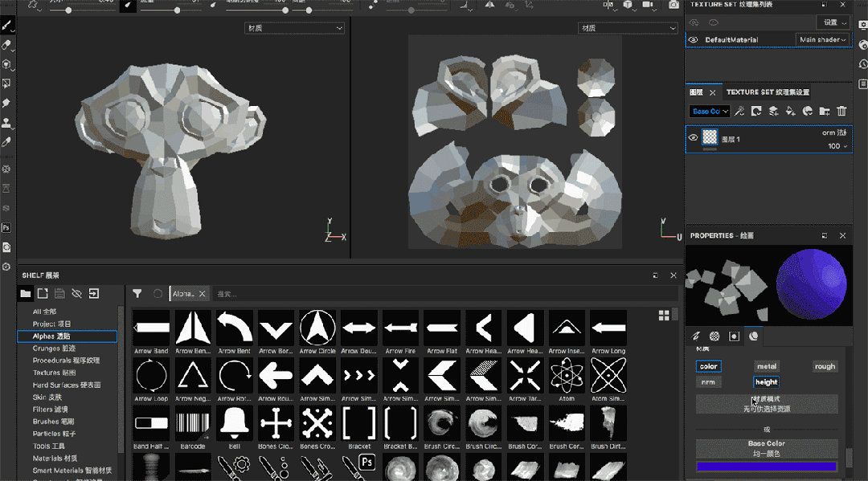Screen dimensions: 868x481
Task: Toggle visibility of 图层 1 layer
Action: [693, 137]
